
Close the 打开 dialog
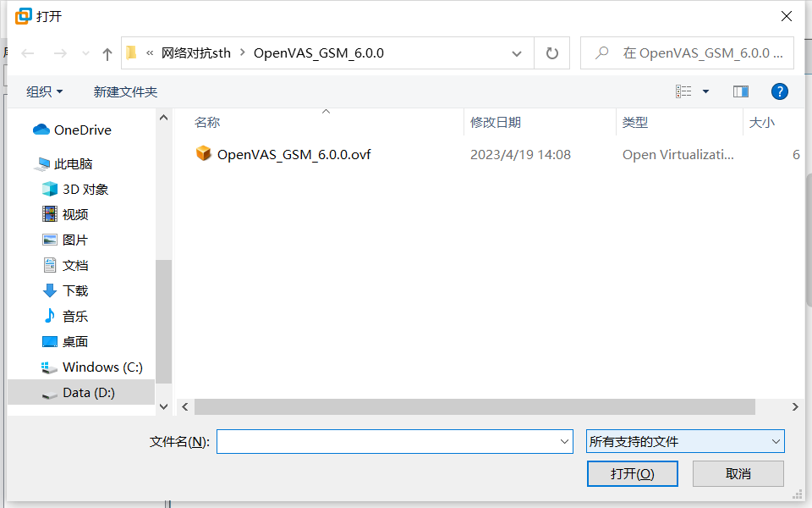pos(786,16)
